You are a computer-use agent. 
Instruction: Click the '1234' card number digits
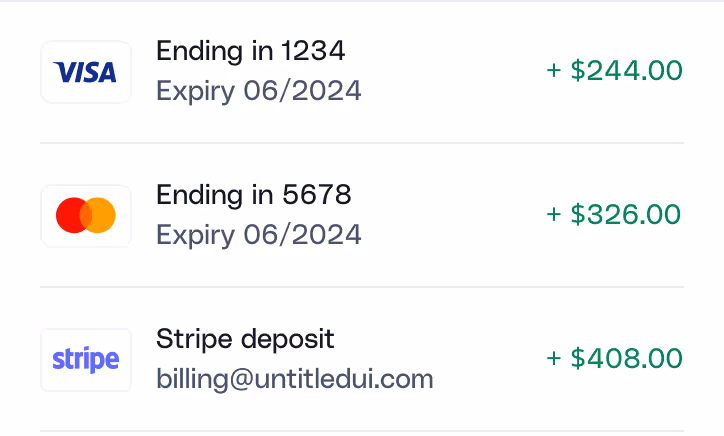pos(314,50)
